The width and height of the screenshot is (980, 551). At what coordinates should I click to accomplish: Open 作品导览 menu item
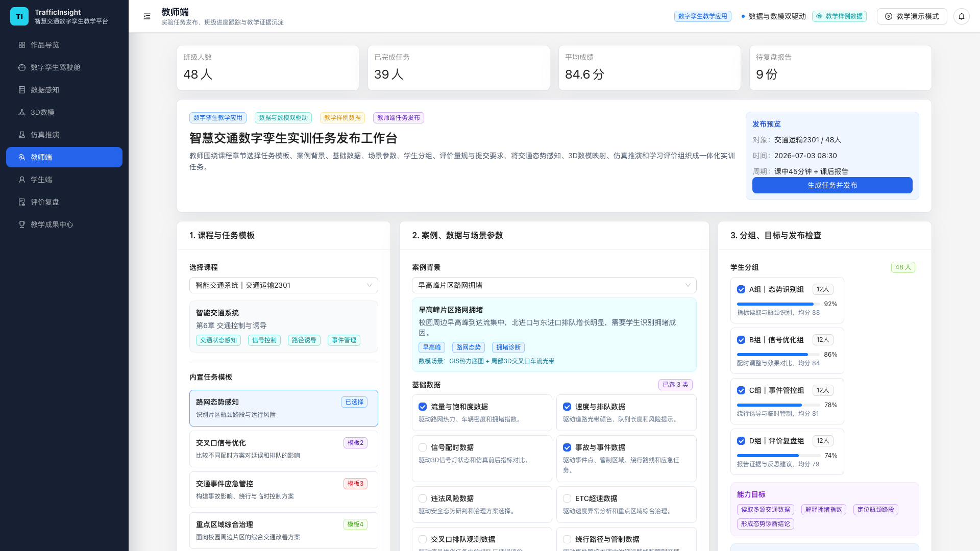(x=64, y=45)
